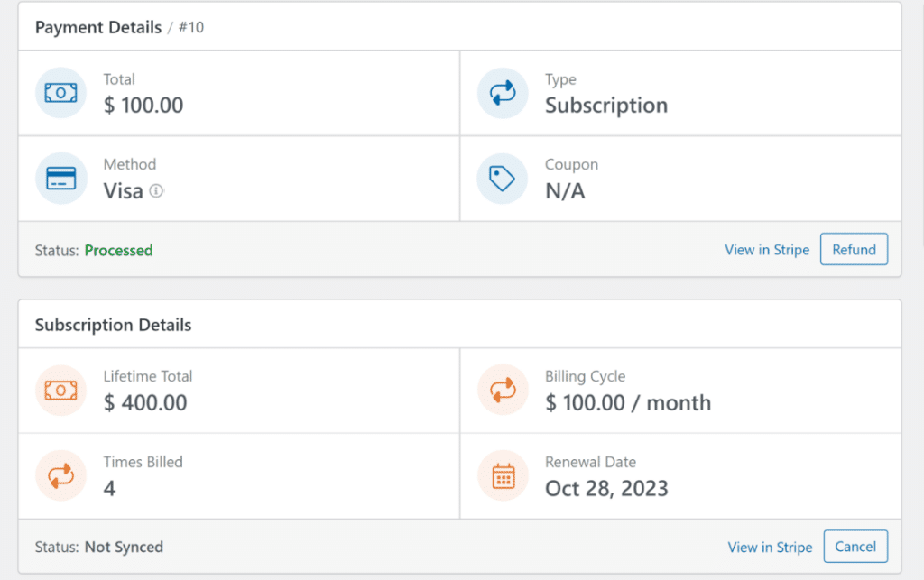The width and height of the screenshot is (924, 580).
Task: Click the Lifetime Total money icon
Action: (60, 390)
